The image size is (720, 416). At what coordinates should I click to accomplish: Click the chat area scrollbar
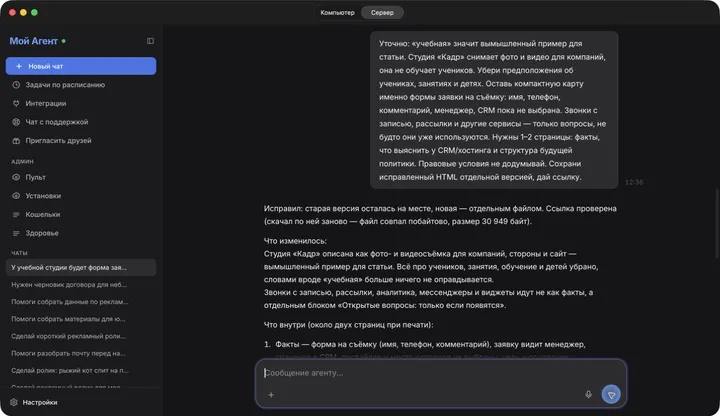tap(716, 224)
